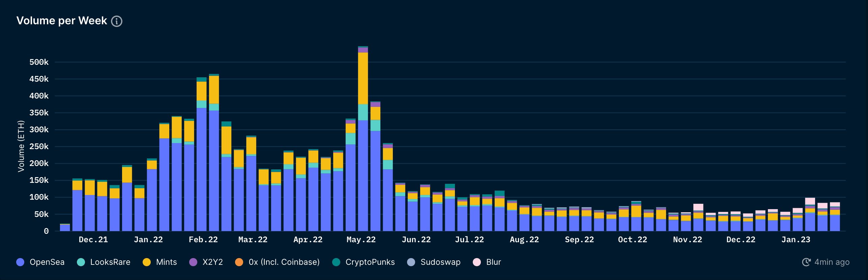Click the 500k y-axis label
The image size is (868, 280).
pyautogui.click(x=39, y=62)
